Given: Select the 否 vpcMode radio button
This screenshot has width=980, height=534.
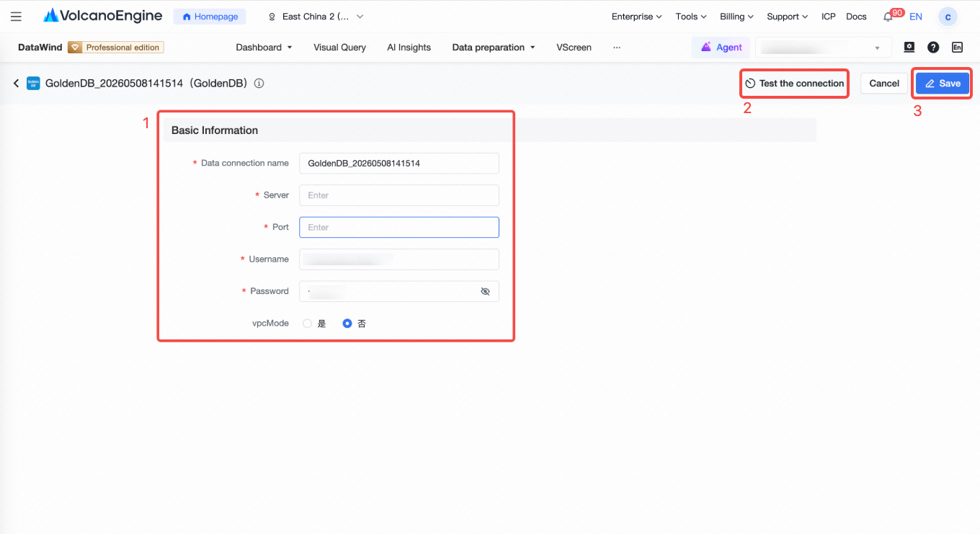Looking at the screenshot, I should pyautogui.click(x=347, y=324).
